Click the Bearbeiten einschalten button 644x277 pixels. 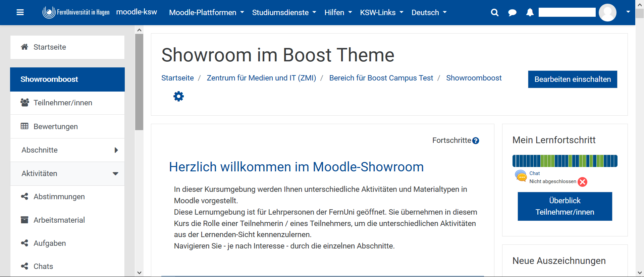click(573, 79)
